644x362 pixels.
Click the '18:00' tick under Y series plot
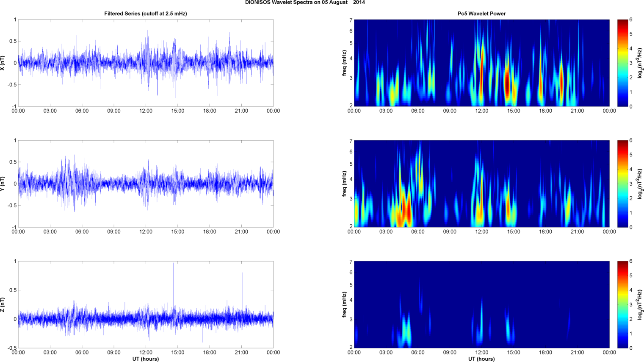coord(210,232)
